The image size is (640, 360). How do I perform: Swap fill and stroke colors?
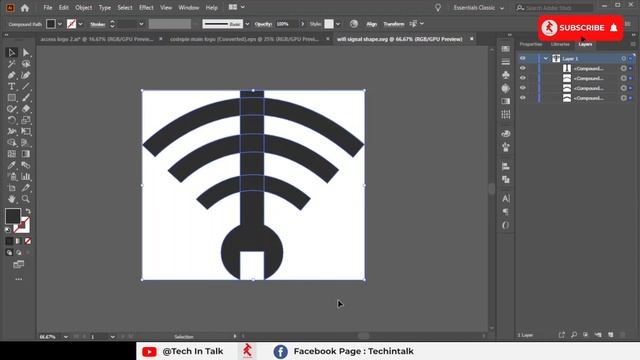(x=28, y=211)
